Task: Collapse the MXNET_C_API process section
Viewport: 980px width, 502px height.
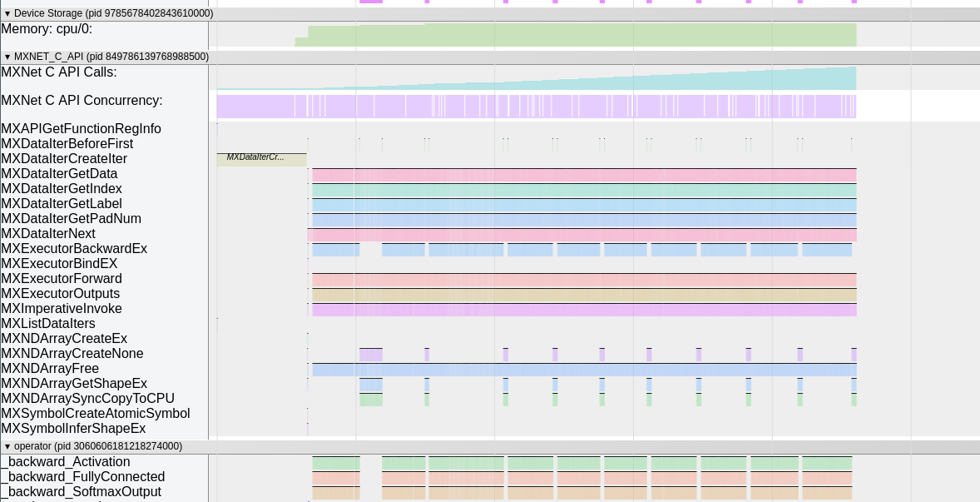Action: (7, 57)
